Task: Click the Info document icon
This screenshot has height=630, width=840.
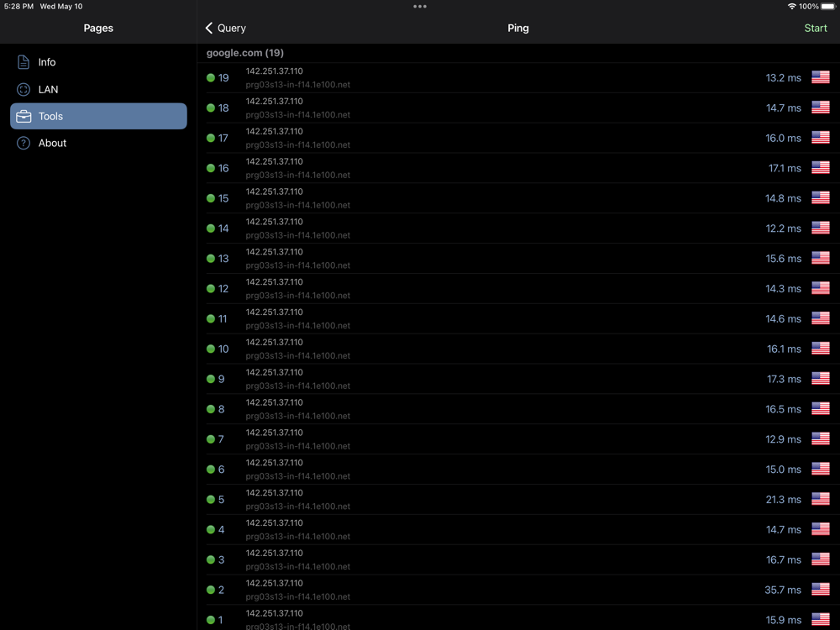Action: tap(24, 62)
